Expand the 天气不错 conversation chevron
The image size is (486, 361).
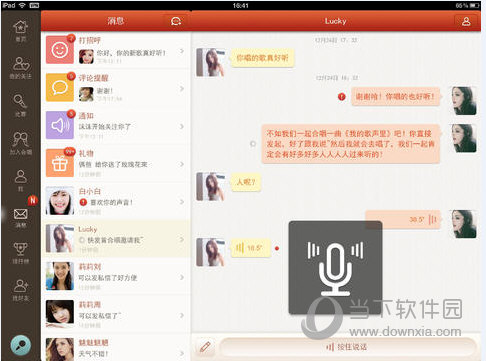coord(182,353)
